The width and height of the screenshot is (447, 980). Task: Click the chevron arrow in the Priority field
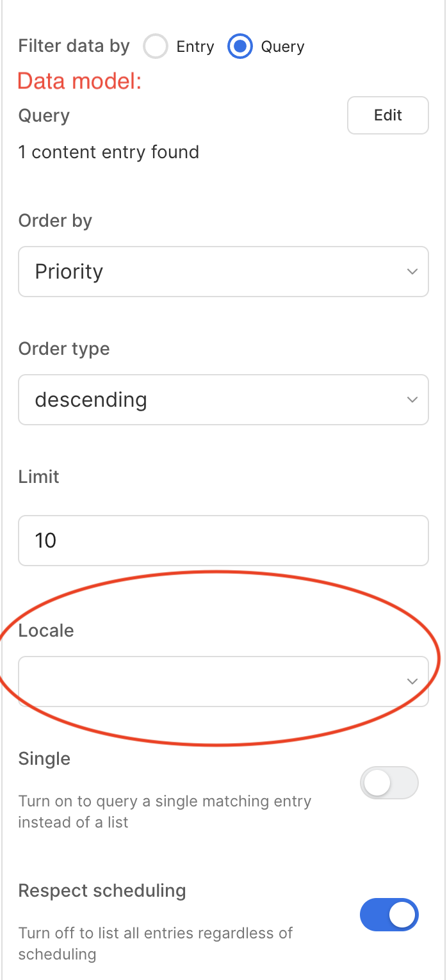412,272
